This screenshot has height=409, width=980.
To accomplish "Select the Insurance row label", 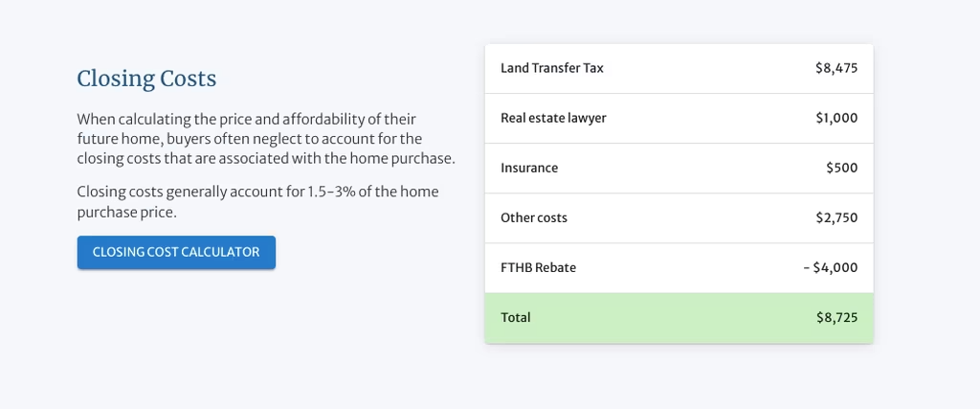I will 529,168.
